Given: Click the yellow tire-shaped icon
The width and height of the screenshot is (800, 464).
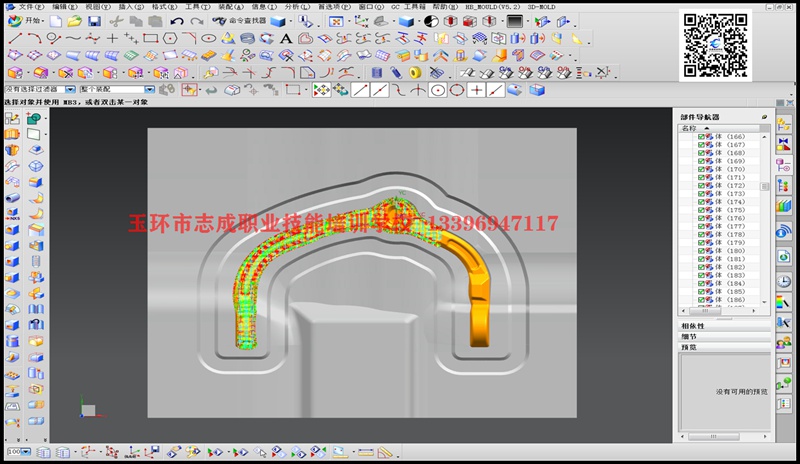Looking at the screenshot, I should click(x=416, y=73).
